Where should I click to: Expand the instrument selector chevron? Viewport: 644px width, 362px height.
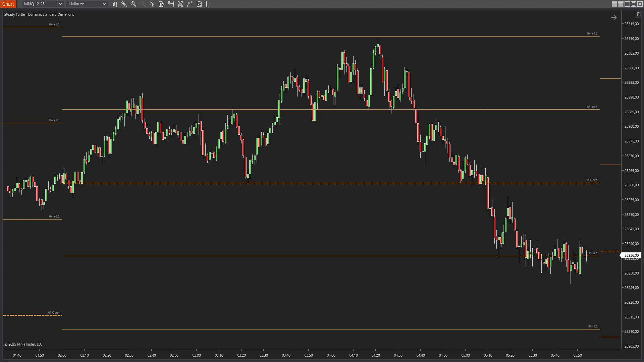(60, 4)
